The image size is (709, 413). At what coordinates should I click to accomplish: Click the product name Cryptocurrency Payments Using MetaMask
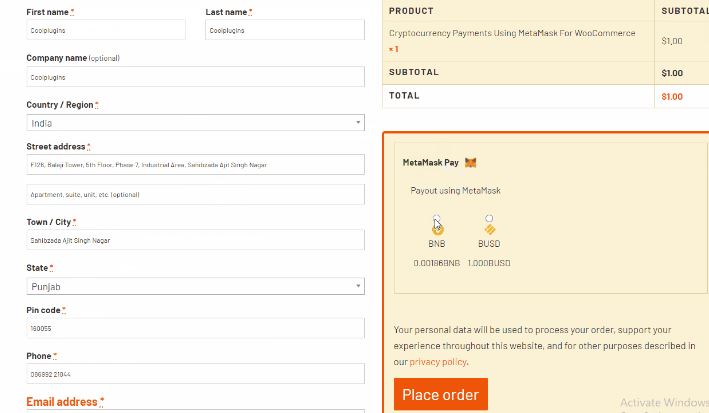[x=512, y=33]
